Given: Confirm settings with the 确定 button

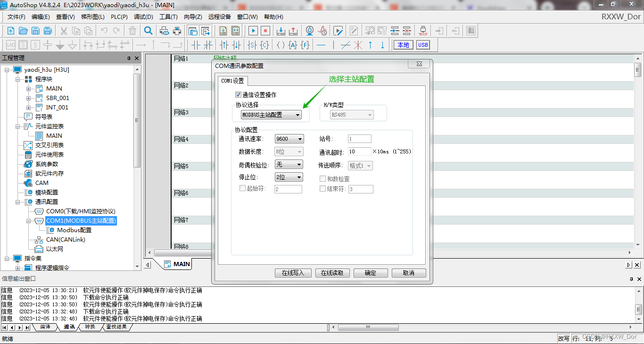Looking at the screenshot, I should pos(371,273).
